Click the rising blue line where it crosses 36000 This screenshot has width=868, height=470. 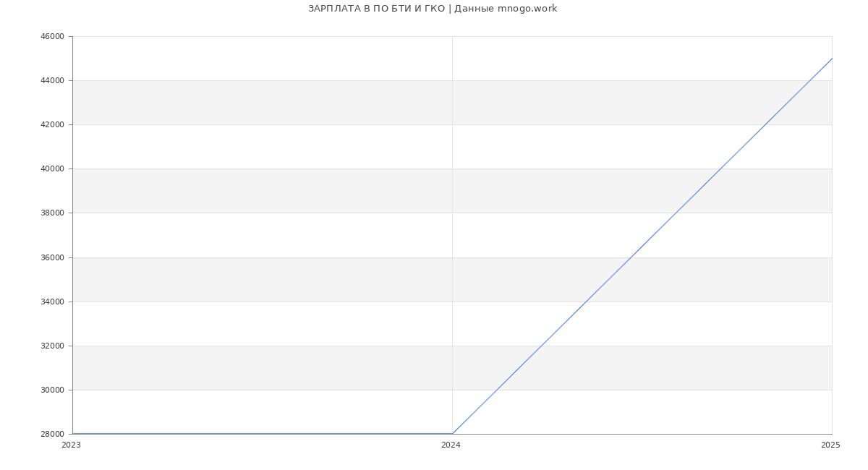click(631, 257)
